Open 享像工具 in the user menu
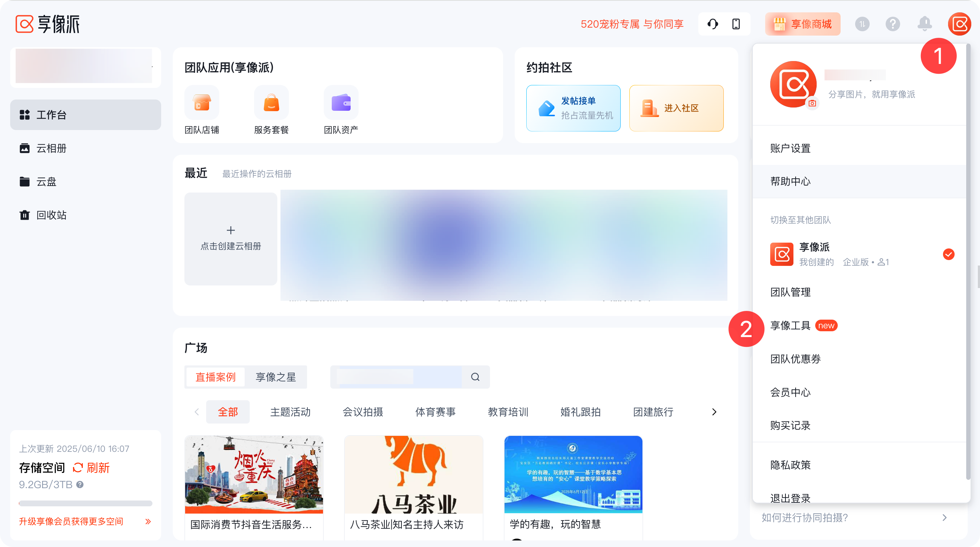980x547 pixels. coord(859,325)
